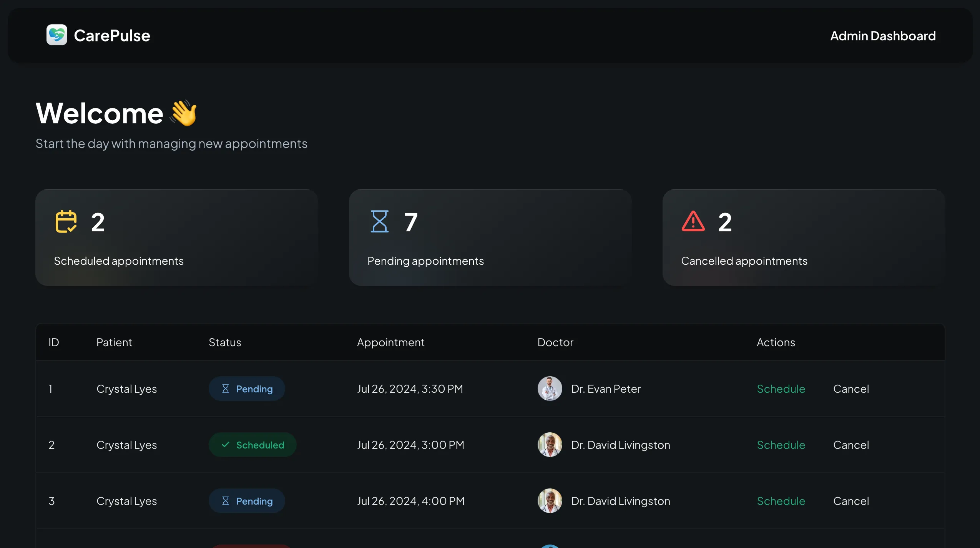The image size is (980, 548).
Task: Click ID number 2 cell
Action: pos(51,445)
